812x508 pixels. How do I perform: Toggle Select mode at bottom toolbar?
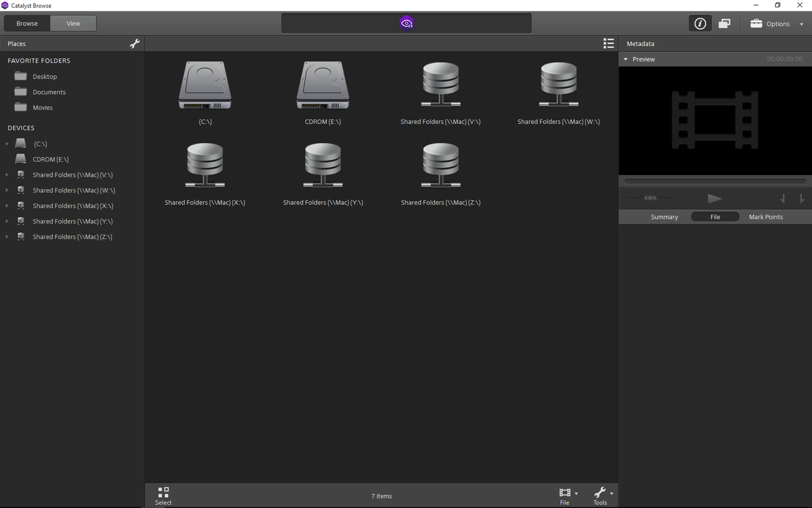tap(163, 496)
